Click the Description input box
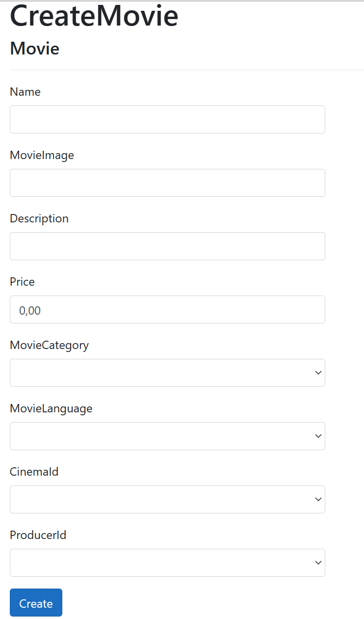The height and width of the screenshot is (619, 364). pos(167,246)
